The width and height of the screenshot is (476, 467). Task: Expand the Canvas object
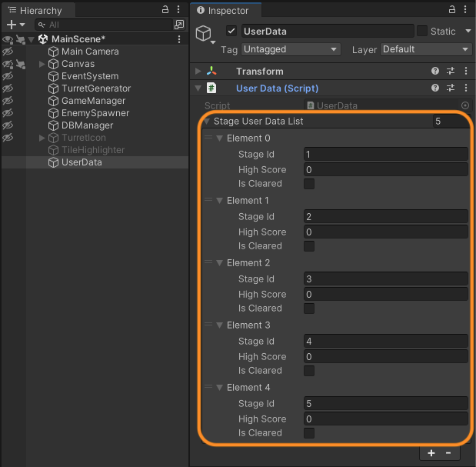(x=42, y=64)
